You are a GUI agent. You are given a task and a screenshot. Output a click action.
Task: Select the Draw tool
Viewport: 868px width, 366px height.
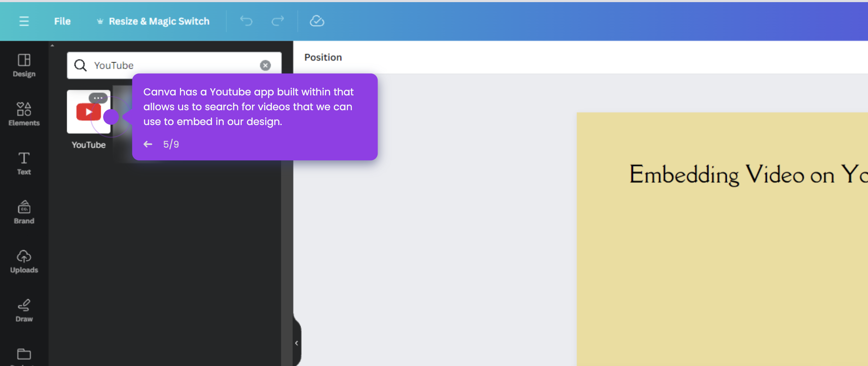coord(24,310)
